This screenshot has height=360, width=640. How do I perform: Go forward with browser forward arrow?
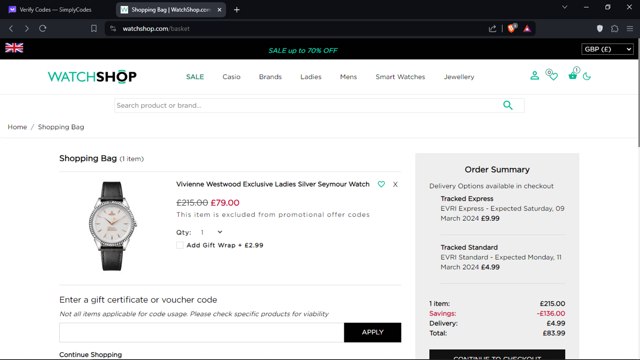(27, 29)
